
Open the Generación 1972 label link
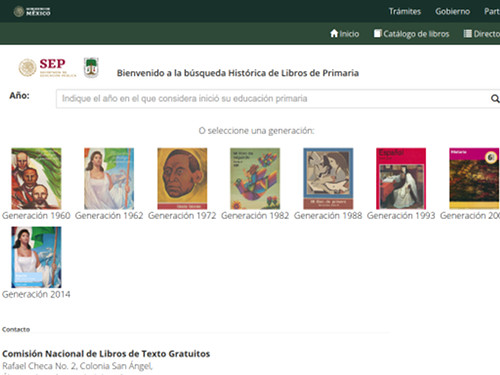pos(182,216)
